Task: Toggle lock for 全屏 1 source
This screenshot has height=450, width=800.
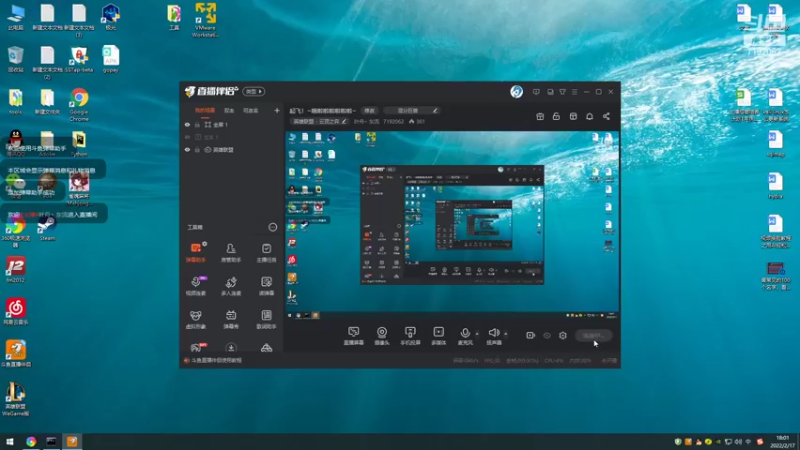Action: tap(197, 124)
